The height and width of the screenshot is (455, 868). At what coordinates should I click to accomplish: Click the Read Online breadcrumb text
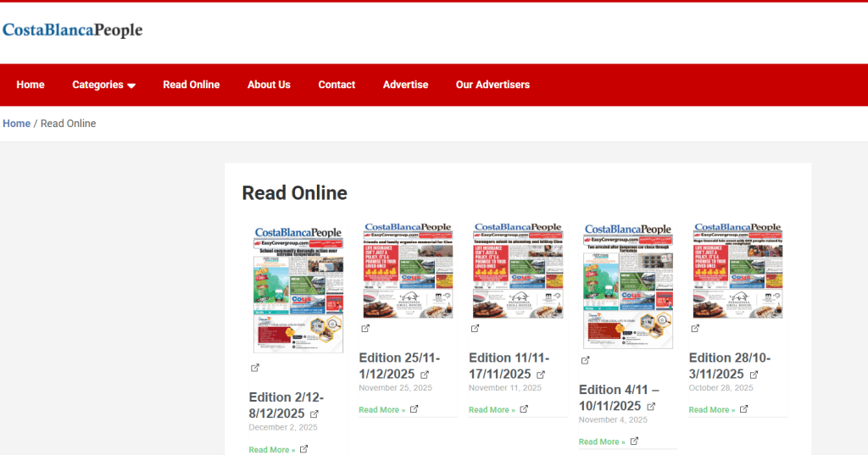click(x=68, y=124)
